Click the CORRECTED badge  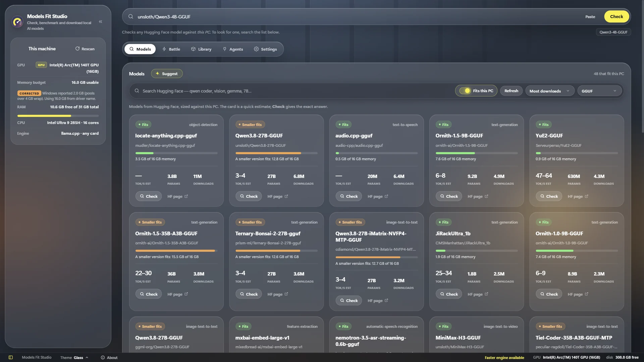tap(29, 94)
